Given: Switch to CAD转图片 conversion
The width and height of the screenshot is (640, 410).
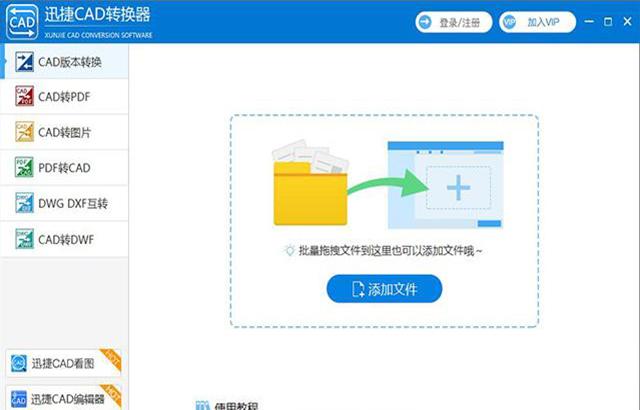Looking at the screenshot, I should [64, 132].
